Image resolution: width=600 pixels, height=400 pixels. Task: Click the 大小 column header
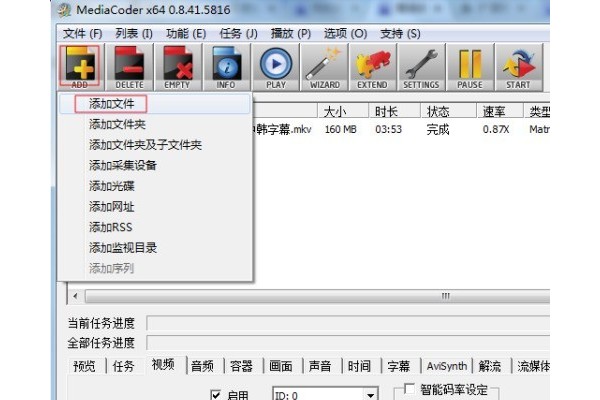tap(343, 111)
